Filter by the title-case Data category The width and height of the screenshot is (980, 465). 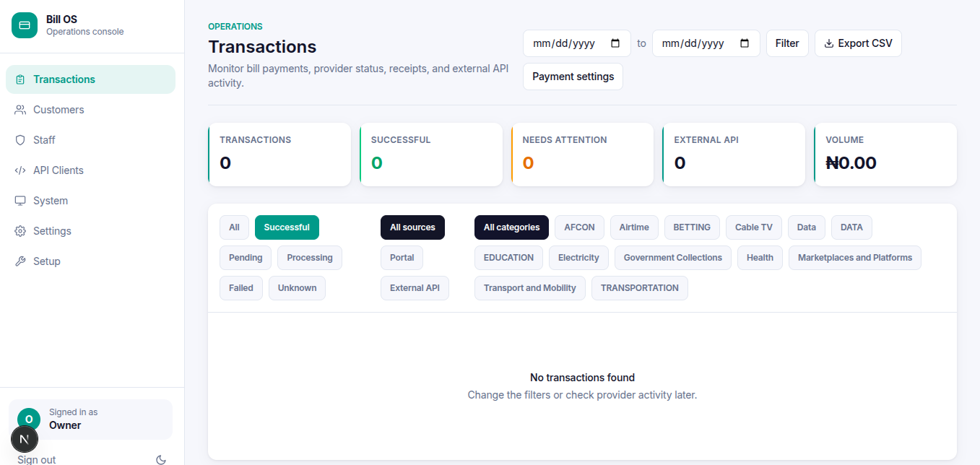[x=807, y=227]
